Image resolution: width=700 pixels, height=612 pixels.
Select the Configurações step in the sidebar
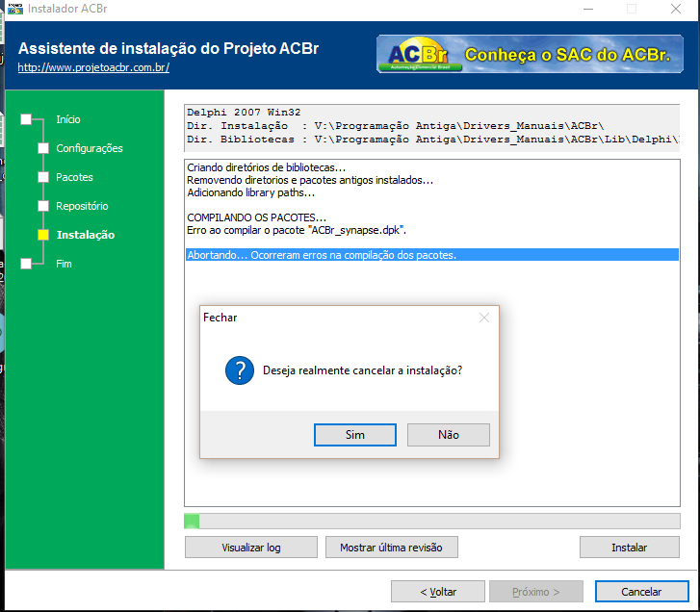coord(90,148)
